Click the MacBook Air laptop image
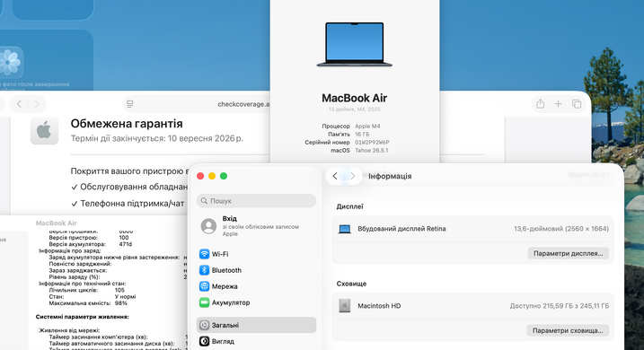Image resolution: width=644 pixels, height=350 pixels. click(x=355, y=45)
